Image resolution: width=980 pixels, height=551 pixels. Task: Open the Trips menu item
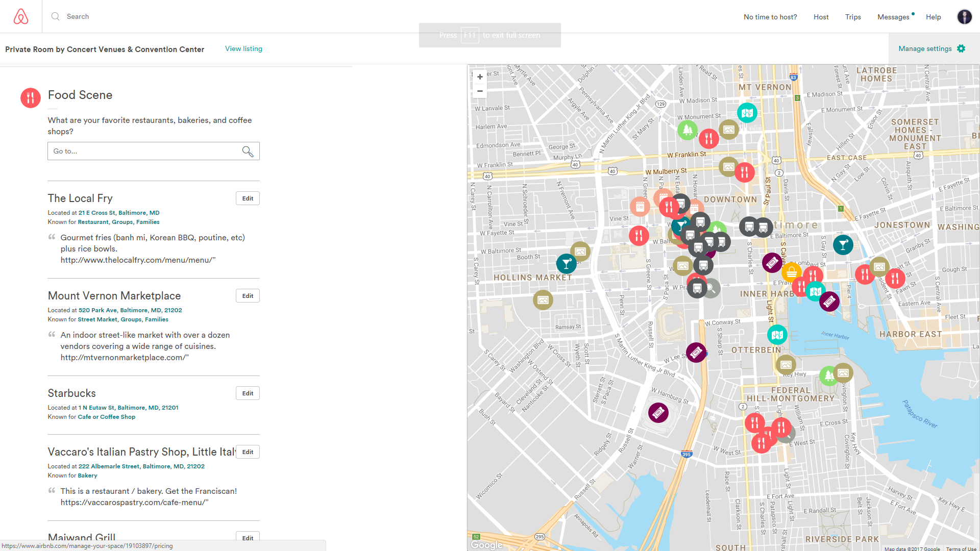pos(852,17)
